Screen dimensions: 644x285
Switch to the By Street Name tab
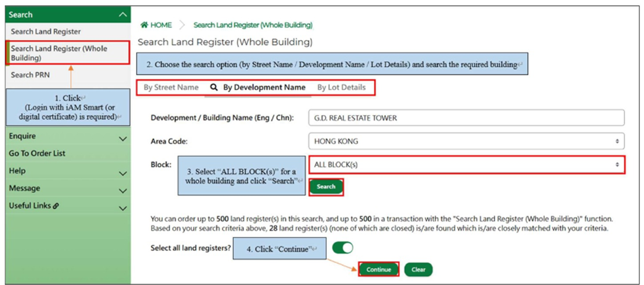coord(171,87)
